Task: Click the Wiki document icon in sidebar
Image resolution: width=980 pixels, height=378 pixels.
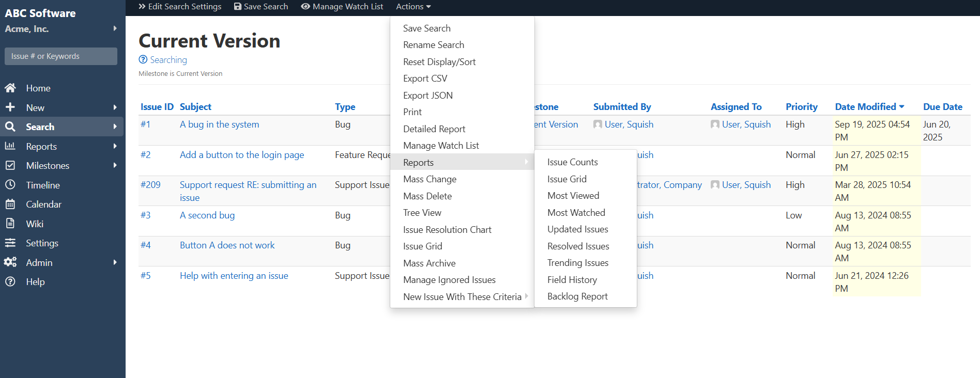Action: point(10,224)
